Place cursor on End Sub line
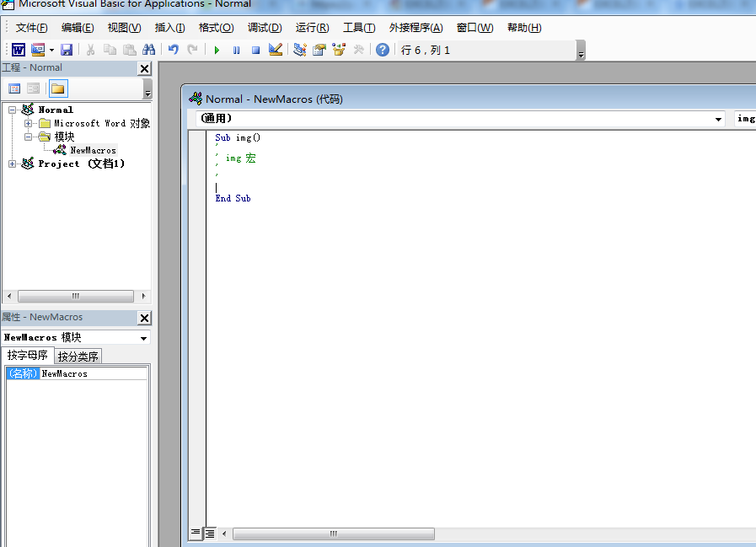The image size is (756, 547). [x=233, y=198]
